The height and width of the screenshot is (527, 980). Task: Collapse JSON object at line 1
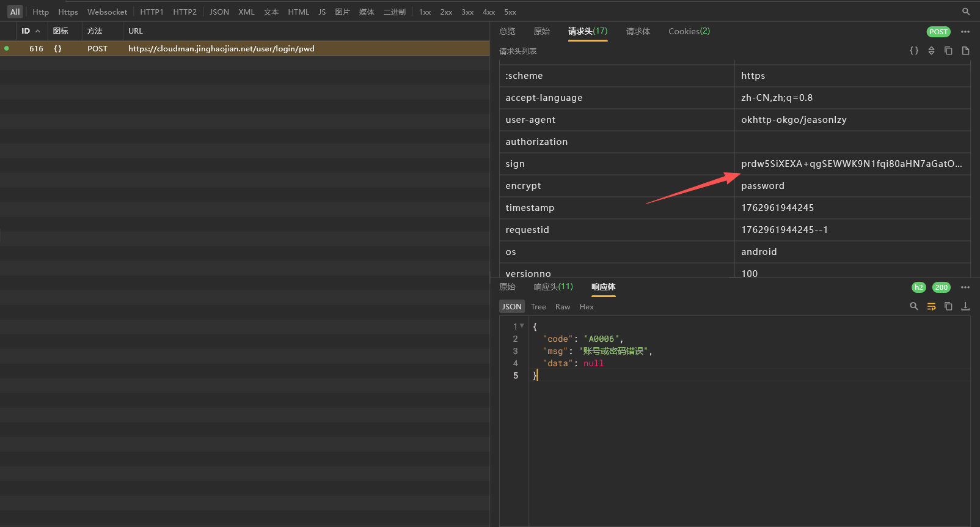[x=522, y=326]
